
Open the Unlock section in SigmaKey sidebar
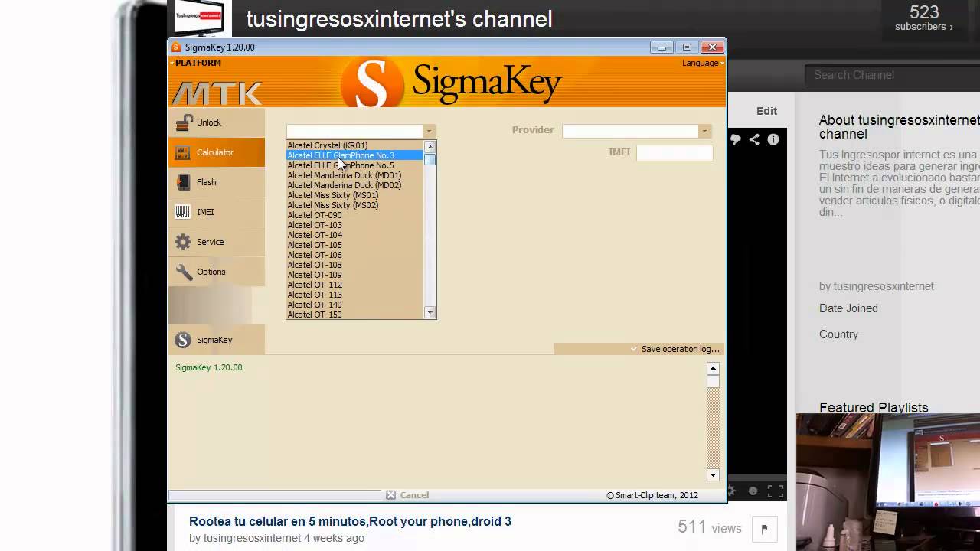pyautogui.click(x=217, y=122)
